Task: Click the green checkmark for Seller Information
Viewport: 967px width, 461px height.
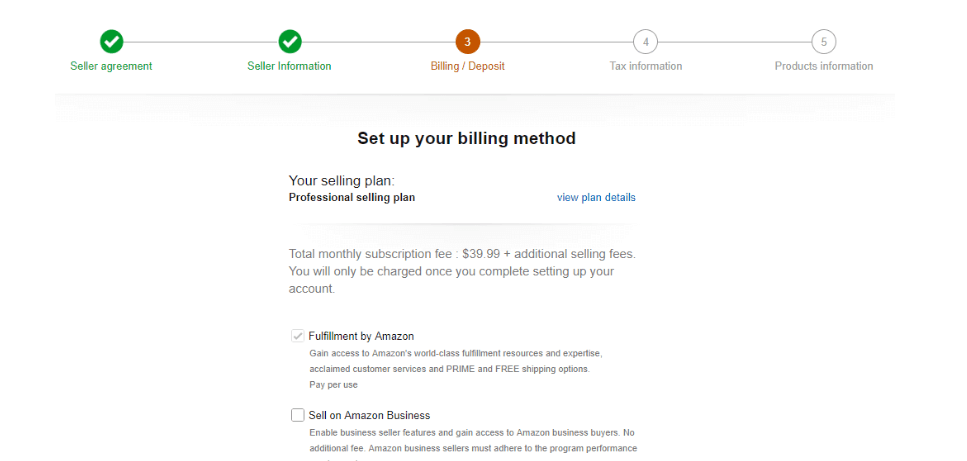Action: tap(290, 42)
